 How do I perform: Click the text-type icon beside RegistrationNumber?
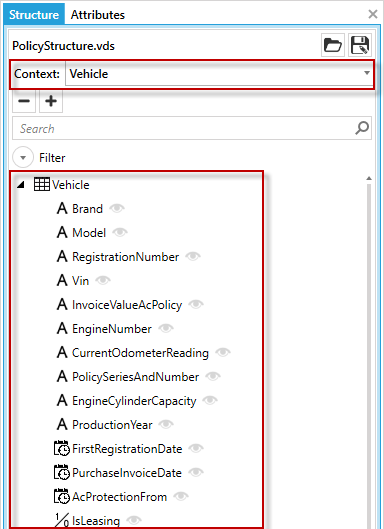click(62, 256)
